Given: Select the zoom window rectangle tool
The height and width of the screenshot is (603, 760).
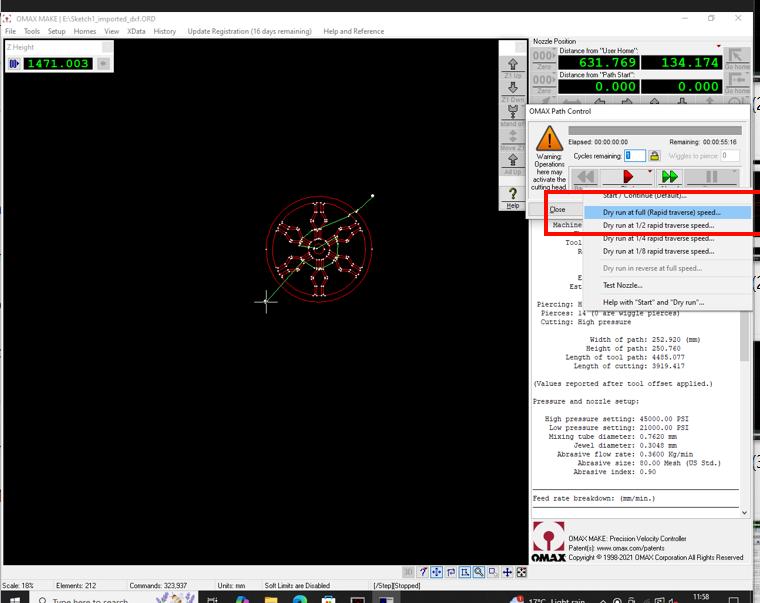Looking at the screenshot, I should [x=465, y=572].
